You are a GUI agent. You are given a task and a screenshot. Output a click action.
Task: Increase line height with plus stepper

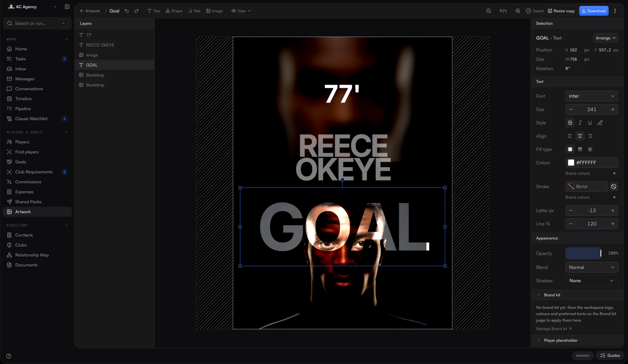(613, 224)
